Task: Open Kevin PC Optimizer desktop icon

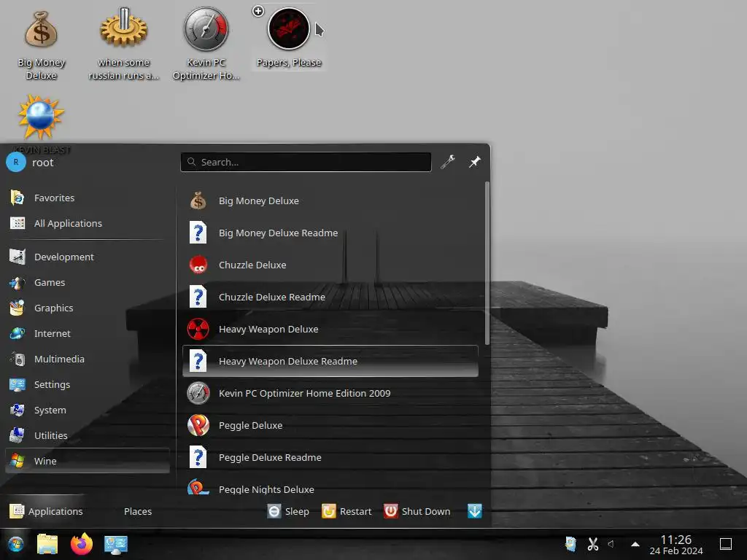Action: coord(206,44)
